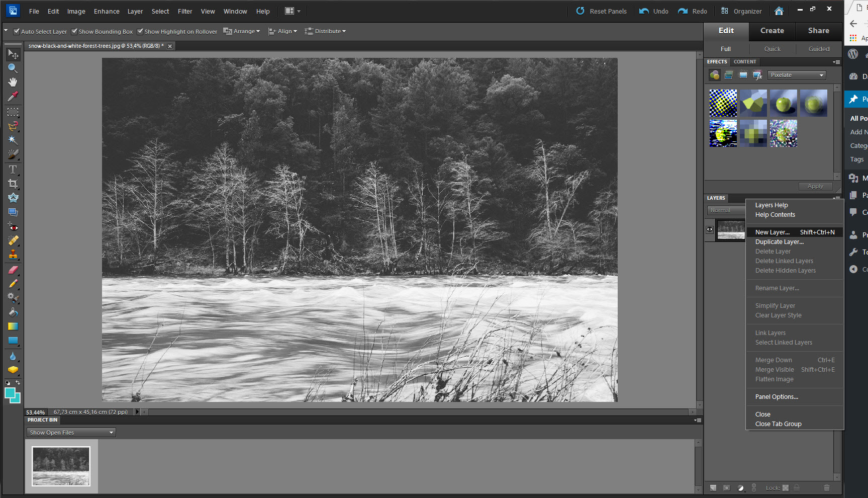The image size is (868, 498).
Task: Activate the Crop tool
Action: coord(13,183)
